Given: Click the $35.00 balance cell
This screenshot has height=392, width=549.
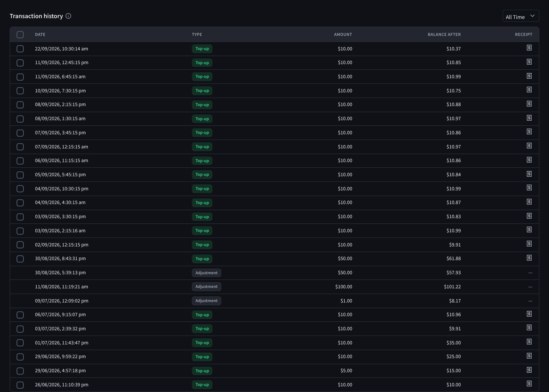Looking at the screenshot, I should coord(453,343).
